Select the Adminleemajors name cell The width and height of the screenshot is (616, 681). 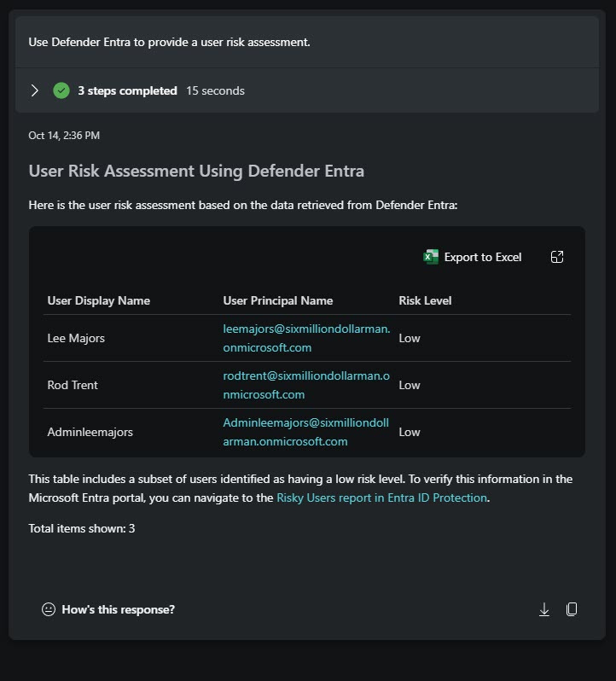coord(90,432)
